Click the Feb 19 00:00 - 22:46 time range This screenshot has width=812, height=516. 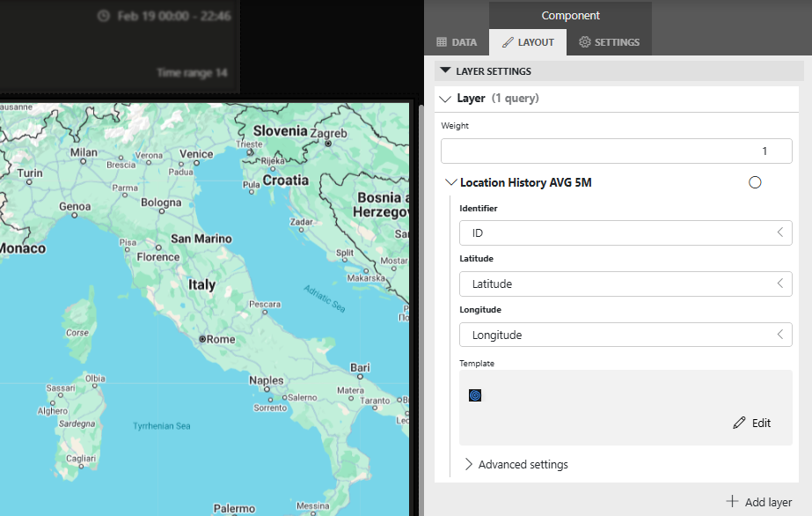click(174, 16)
